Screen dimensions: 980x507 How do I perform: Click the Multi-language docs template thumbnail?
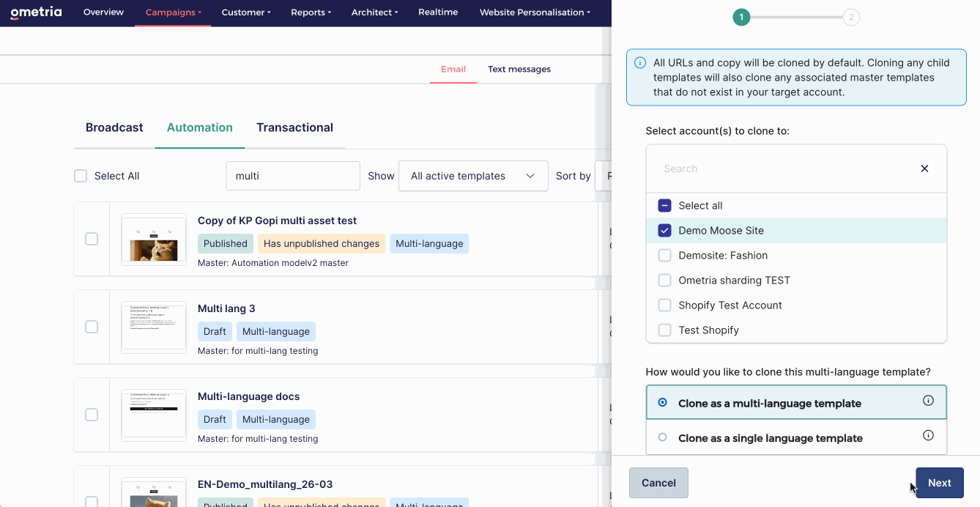pos(154,415)
